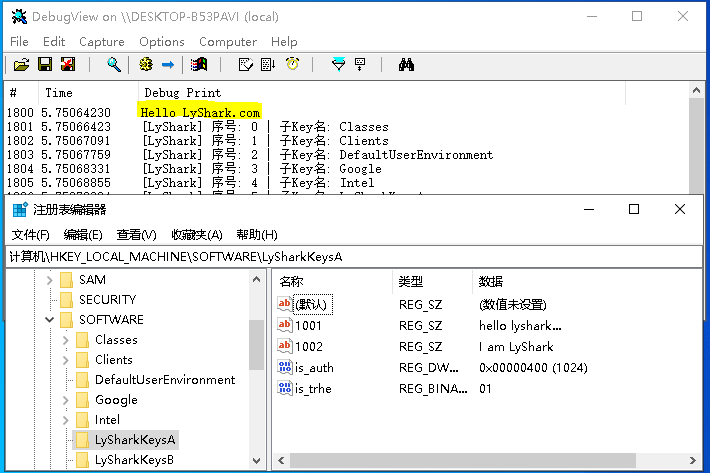The image size is (710, 473).
Task: Toggle Capture Kernel gear icon
Action: tap(146, 65)
